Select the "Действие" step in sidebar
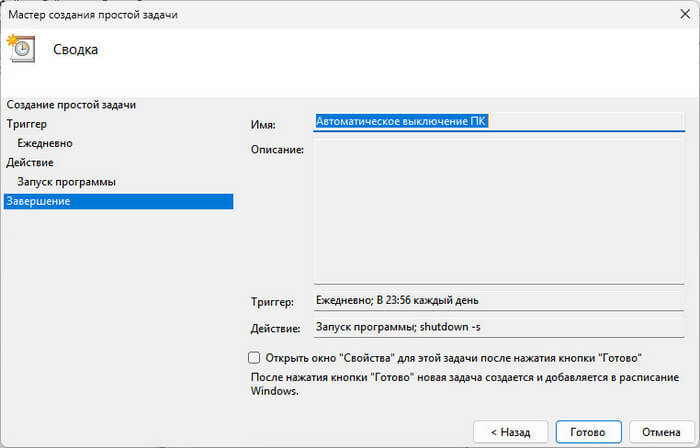Image resolution: width=700 pixels, height=448 pixels. point(30,162)
